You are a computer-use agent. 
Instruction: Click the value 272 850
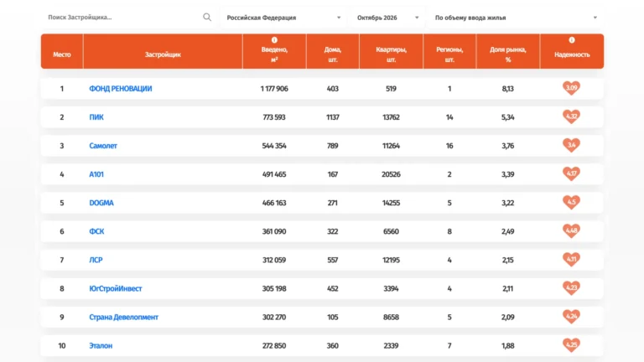tap(274, 345)
